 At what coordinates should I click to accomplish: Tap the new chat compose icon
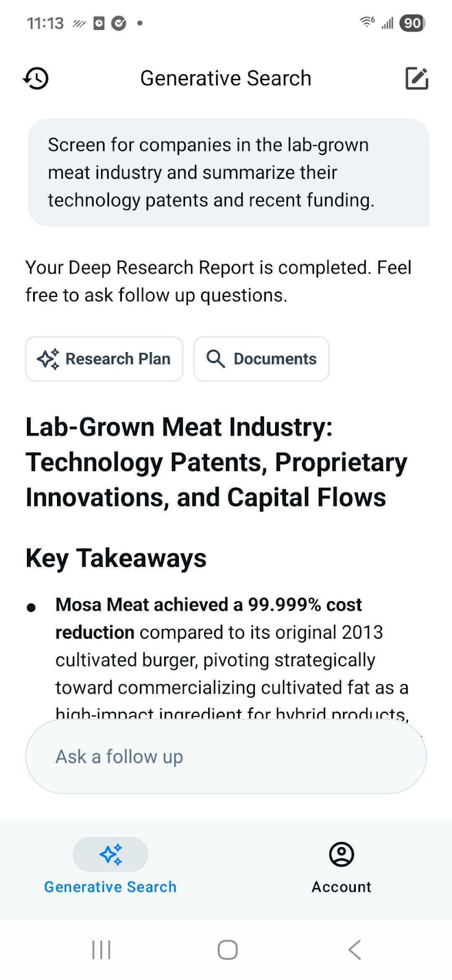[416, 78]
